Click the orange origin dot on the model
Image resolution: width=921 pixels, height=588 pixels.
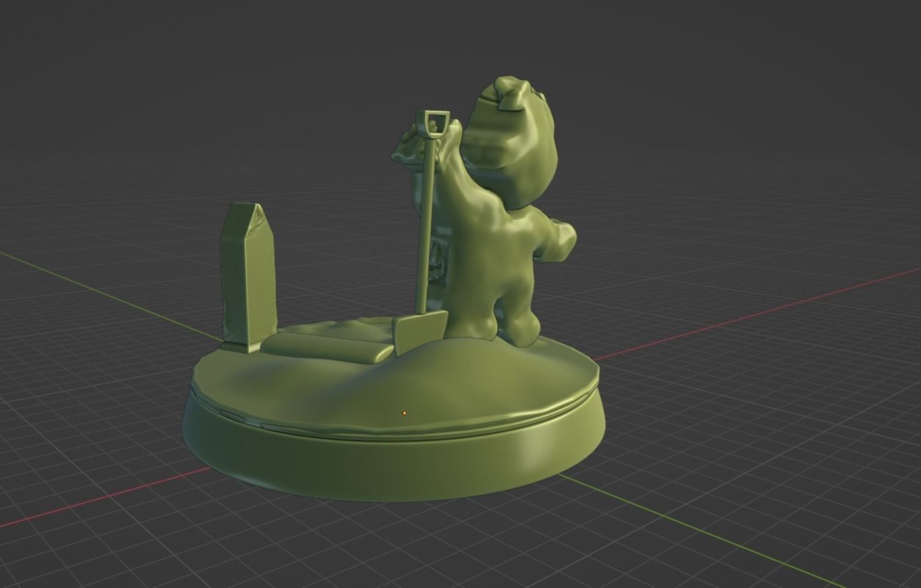pyautogui.click(x=404, y=413)
